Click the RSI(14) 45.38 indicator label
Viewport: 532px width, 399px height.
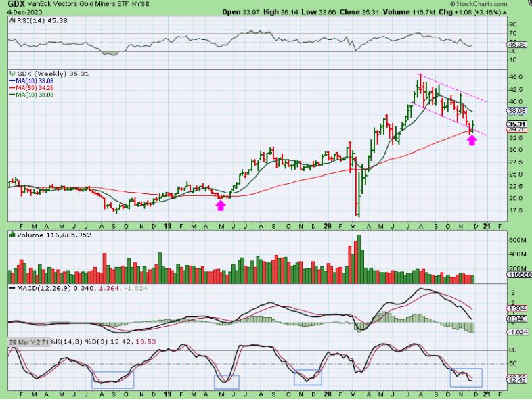(x=42, y=20)
